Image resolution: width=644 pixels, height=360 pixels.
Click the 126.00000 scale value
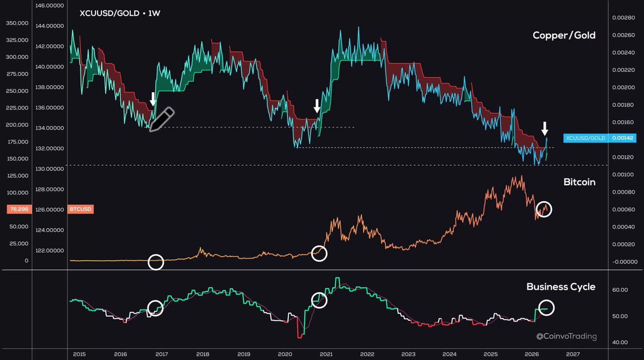tap(51, 210)
